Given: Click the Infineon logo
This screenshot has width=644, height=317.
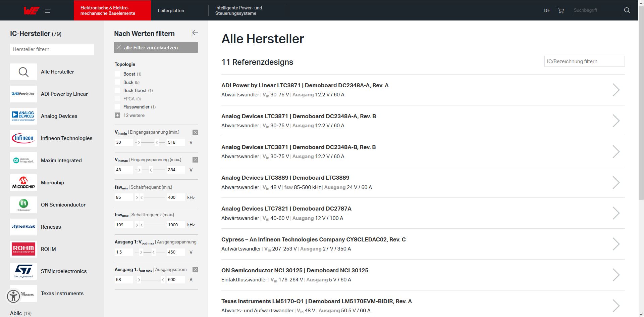Looking at the screenshot, I should coord(23,138).
